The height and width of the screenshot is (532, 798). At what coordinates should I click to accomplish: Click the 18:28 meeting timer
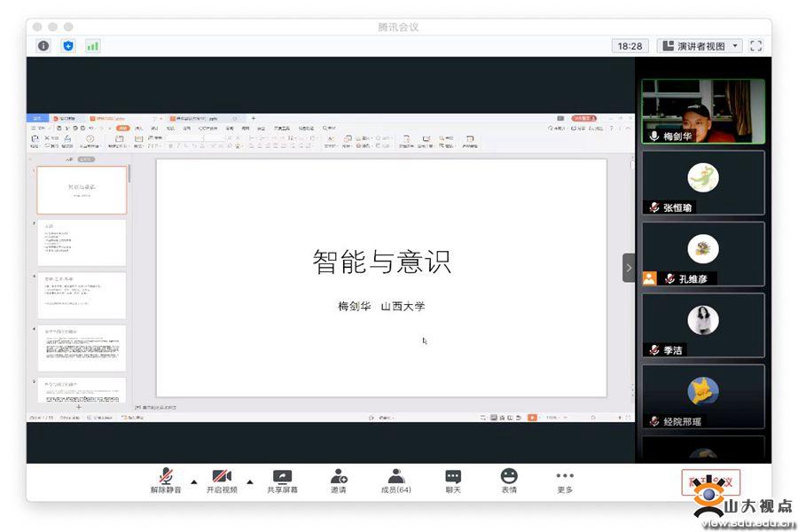point(630,46)
